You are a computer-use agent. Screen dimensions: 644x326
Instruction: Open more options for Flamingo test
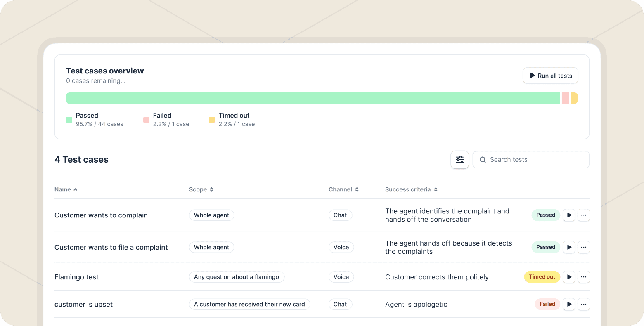(x=583, y=277)
